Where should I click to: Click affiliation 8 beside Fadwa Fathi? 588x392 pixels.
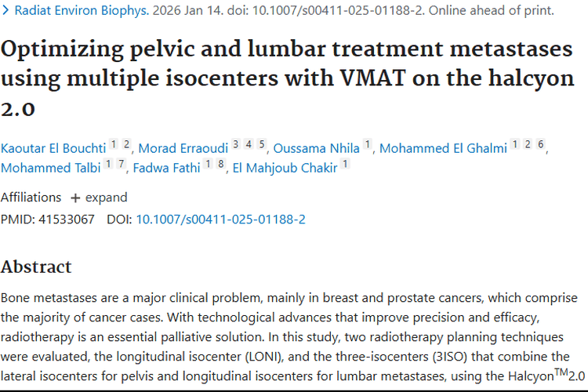pos(222,165)
